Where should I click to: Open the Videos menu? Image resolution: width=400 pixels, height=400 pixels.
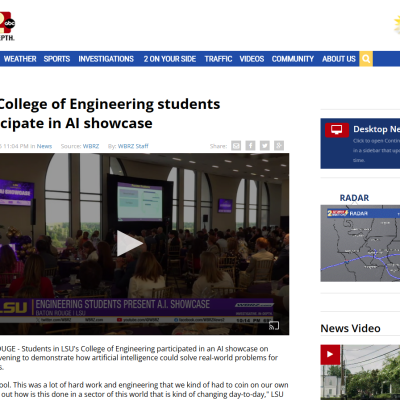[x=252, y=59]
